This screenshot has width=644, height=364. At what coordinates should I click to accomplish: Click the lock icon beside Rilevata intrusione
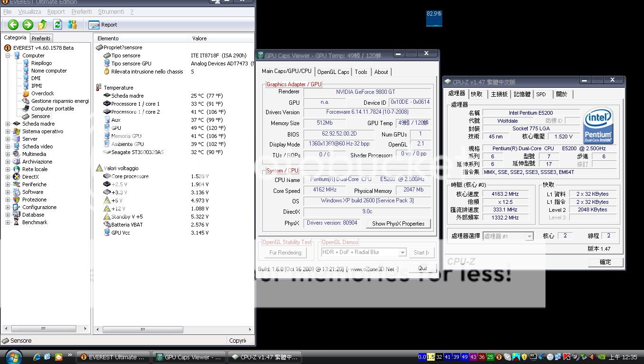[107, 72]
